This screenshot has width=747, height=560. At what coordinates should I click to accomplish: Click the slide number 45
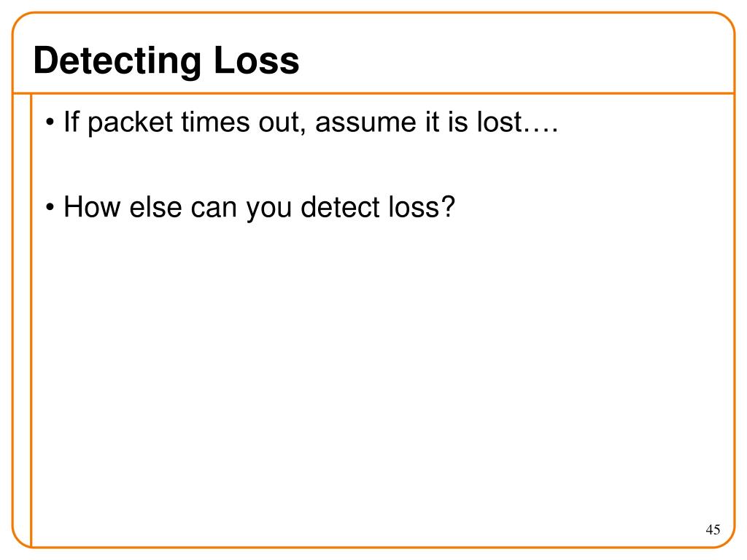click(713, 529)
